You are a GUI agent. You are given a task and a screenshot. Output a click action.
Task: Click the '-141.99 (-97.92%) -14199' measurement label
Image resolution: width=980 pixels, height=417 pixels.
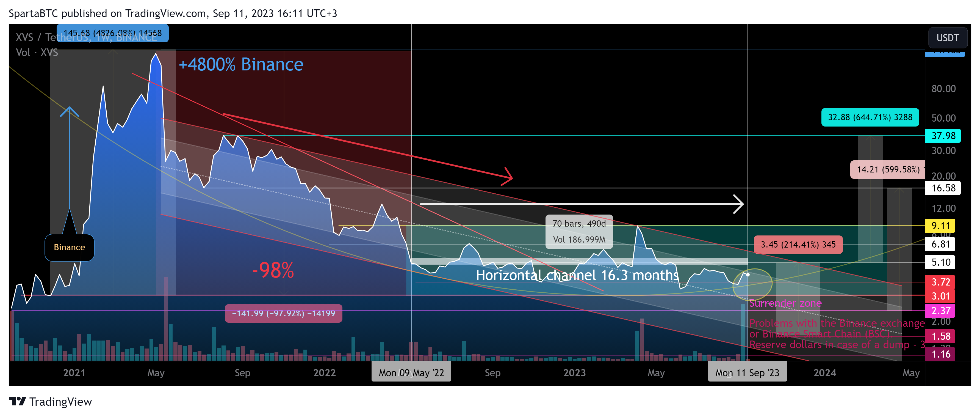[x=283, y=313]
